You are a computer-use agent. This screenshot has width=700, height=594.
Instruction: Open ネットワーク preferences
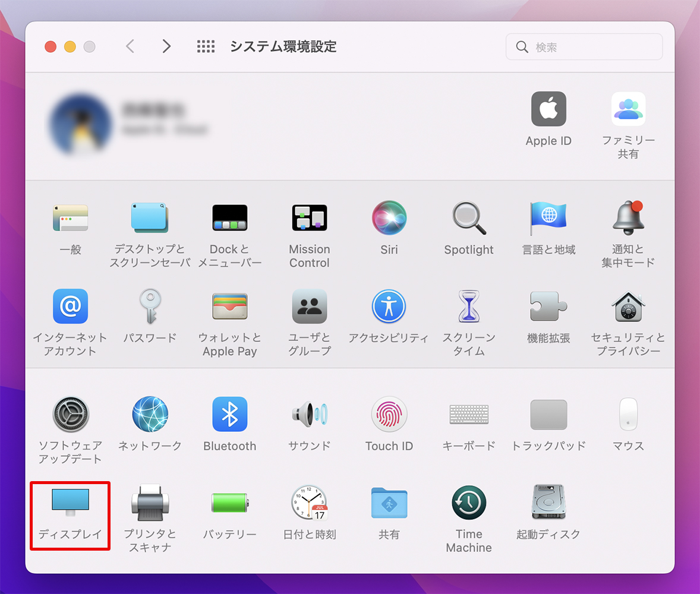point(150,414)
